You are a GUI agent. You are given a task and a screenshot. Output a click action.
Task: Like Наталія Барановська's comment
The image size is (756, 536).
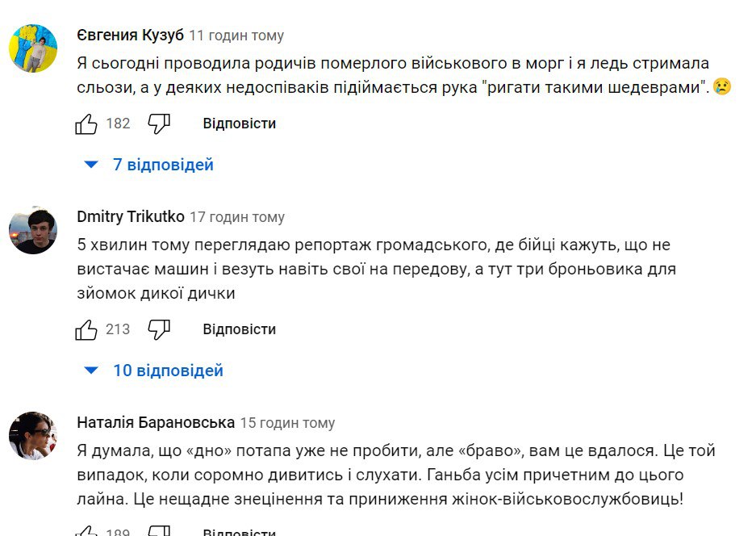click(x=86, y=531)
